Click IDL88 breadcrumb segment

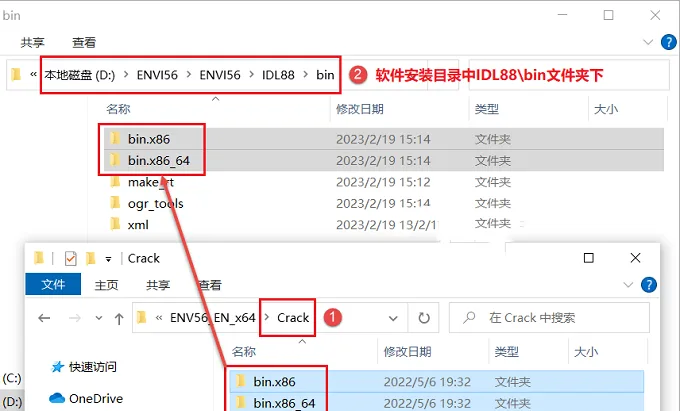pyautogui.click(x=278, y=75)
